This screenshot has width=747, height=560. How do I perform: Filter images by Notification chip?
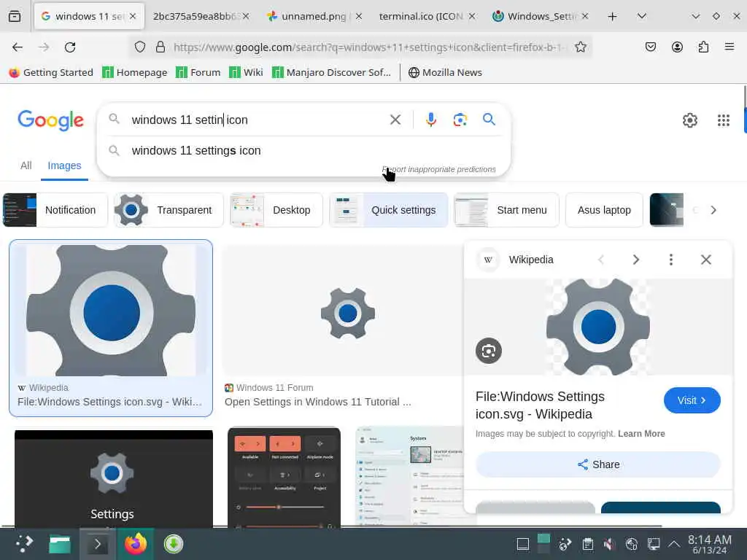pos(55,210)
